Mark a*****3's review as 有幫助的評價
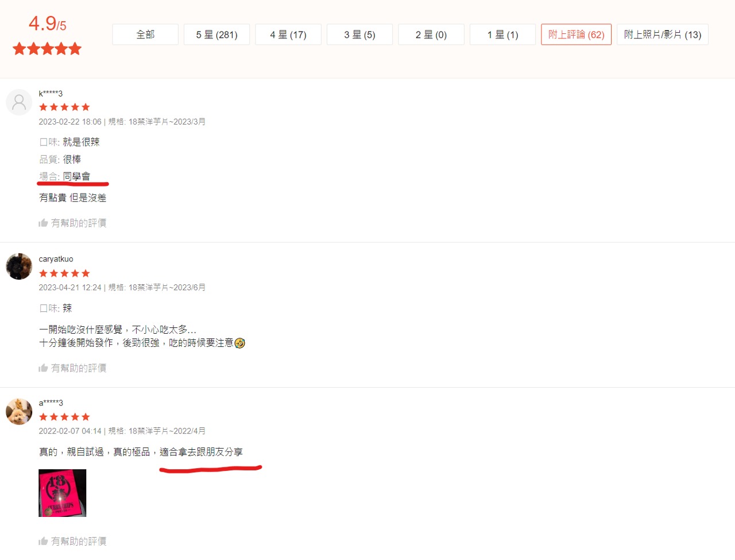The image size is (735, 560). (72, 541)
